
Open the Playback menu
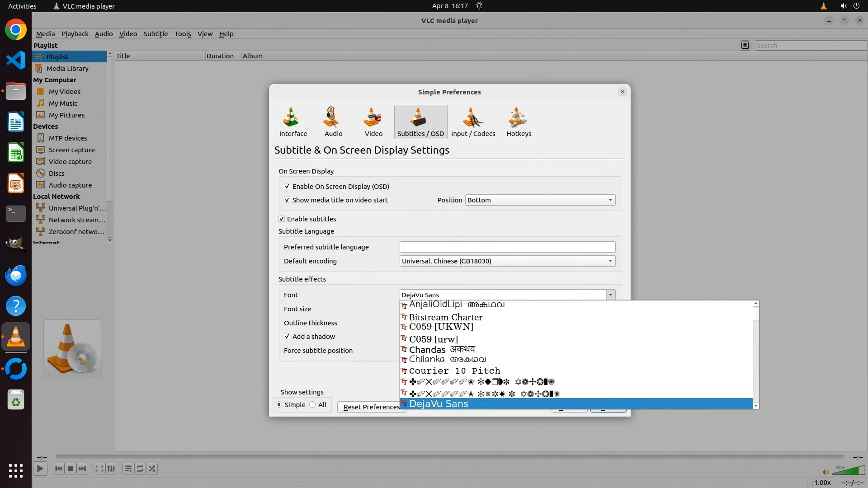(75, 34)
